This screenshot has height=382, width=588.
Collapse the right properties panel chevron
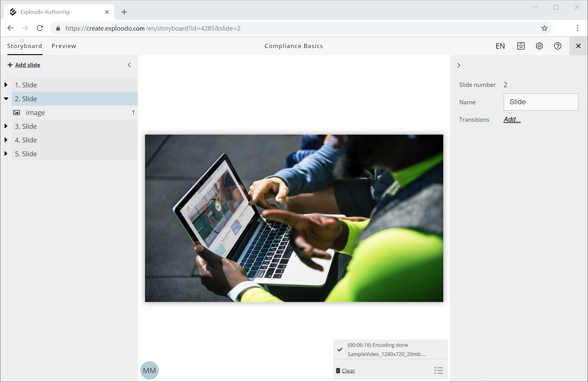pyautogui.click(x=459, y=65)
